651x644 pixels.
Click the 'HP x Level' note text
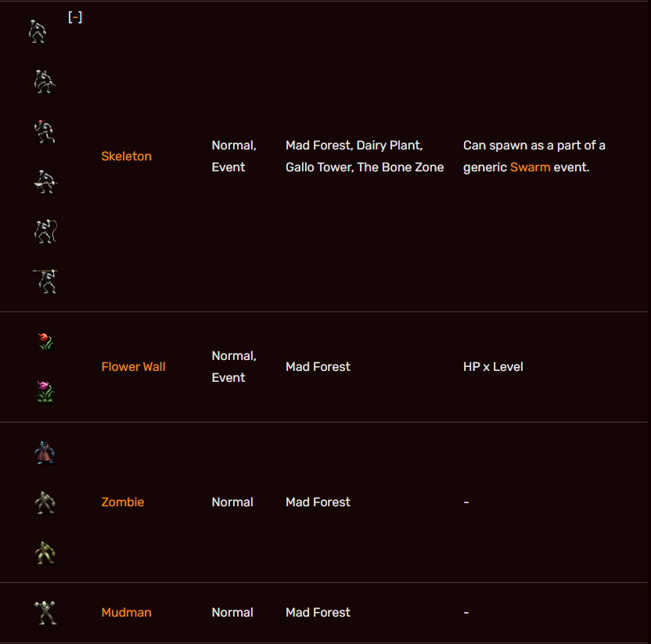click(493, 367)
